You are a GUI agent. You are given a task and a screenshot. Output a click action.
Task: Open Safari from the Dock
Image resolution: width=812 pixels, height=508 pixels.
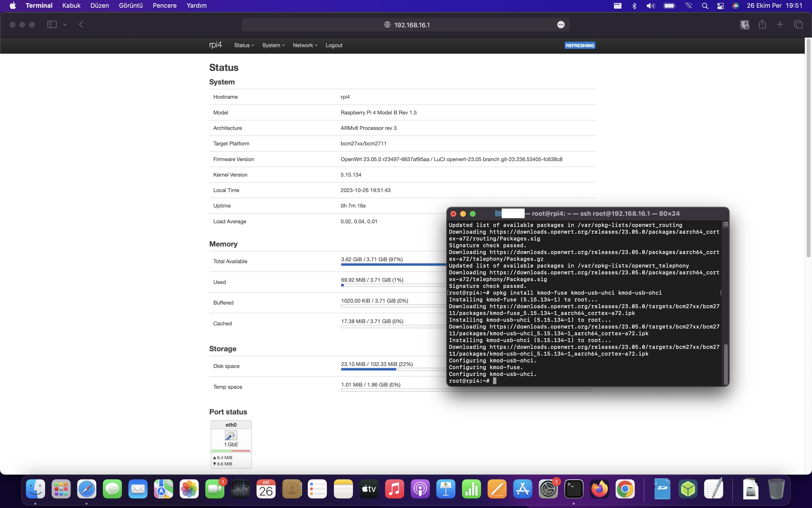point(87,489)
